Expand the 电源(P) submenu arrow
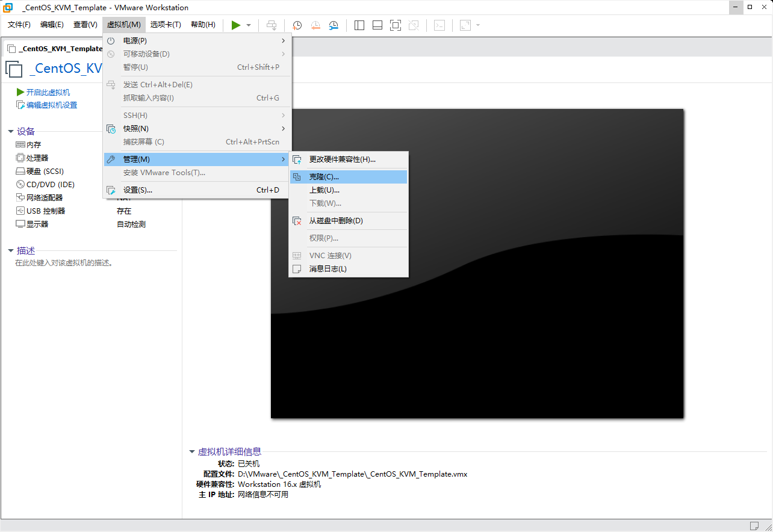This screenshot has height=532, width=773. coord(284,41)
